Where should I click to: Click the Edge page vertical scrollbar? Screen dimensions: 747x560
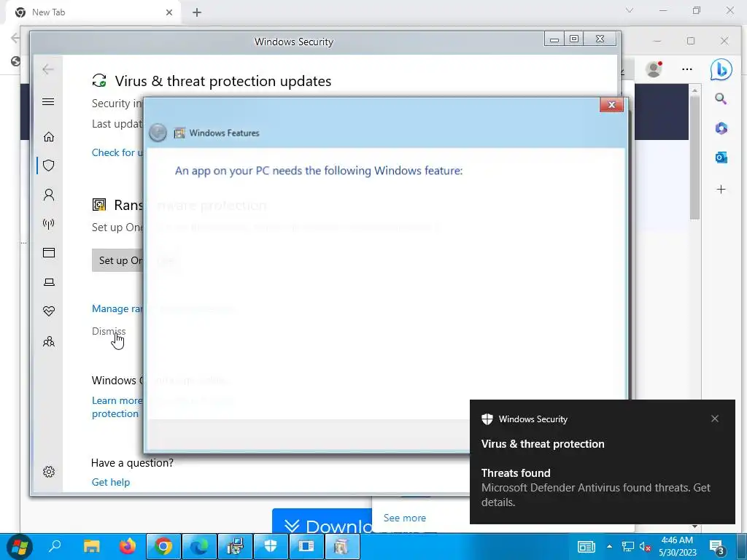coord(694,157)
